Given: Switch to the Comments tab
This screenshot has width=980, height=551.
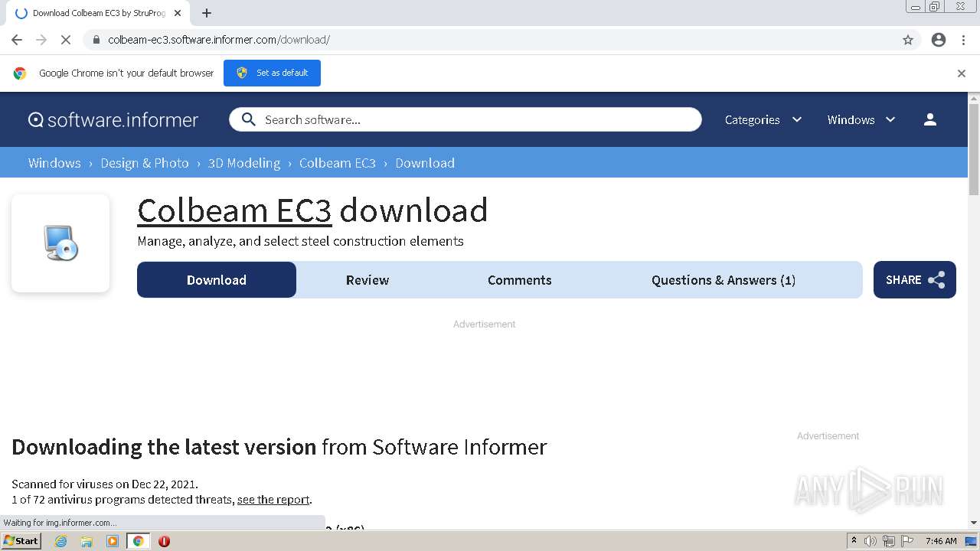Looking at the screenshot, I should pos(520,280).
